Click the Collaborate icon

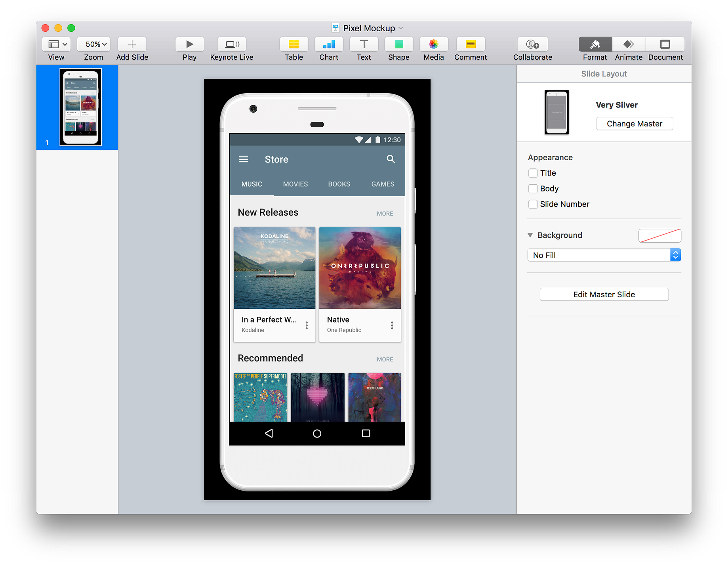coord(533,44)
